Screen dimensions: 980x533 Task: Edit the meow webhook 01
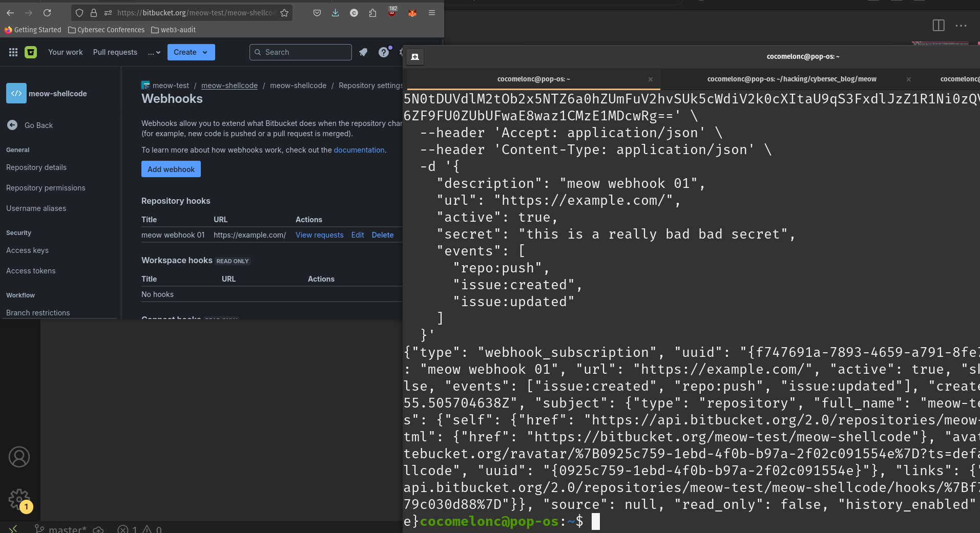pyautogui.click(x=358, y=235)
